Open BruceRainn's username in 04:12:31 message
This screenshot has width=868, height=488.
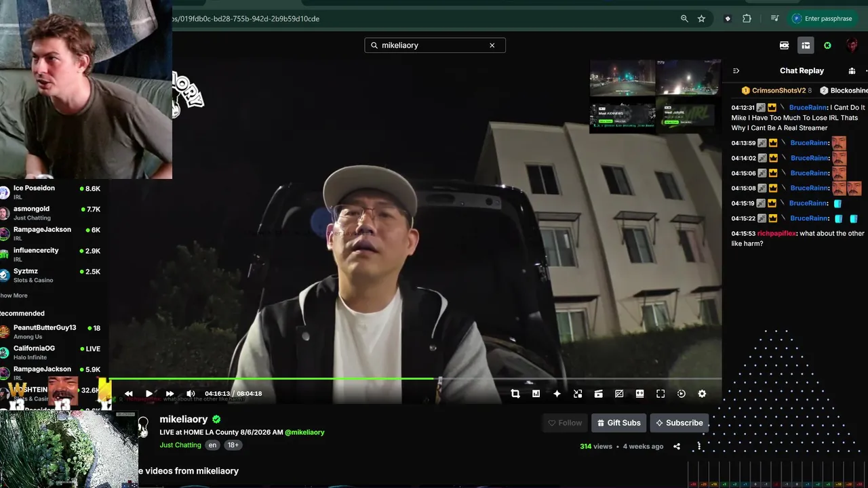click(808, 108)
